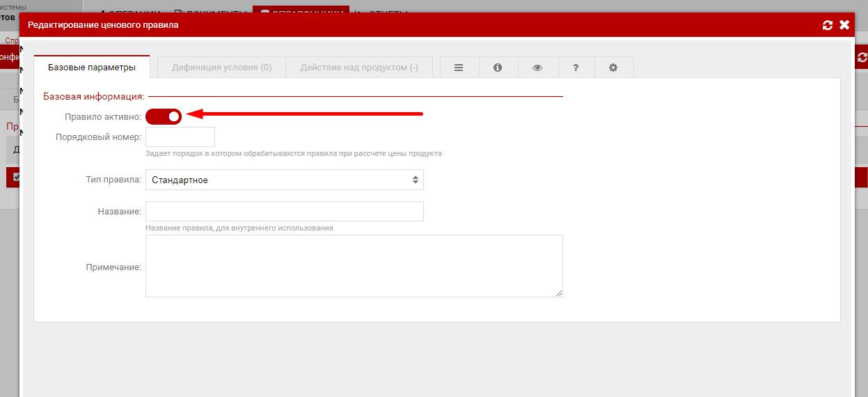Screen dimensions: 868x397
Task: Click the background refresh icon behind the dialog's right edge
Action: coord(862,58)
